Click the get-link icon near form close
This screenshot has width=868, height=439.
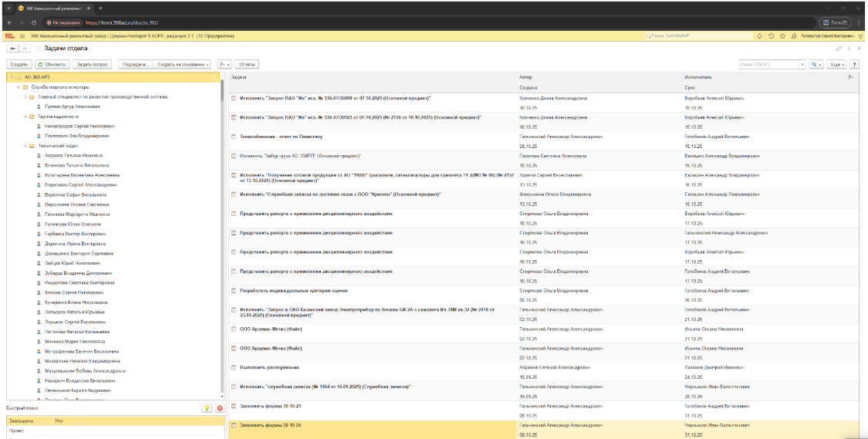839,49
